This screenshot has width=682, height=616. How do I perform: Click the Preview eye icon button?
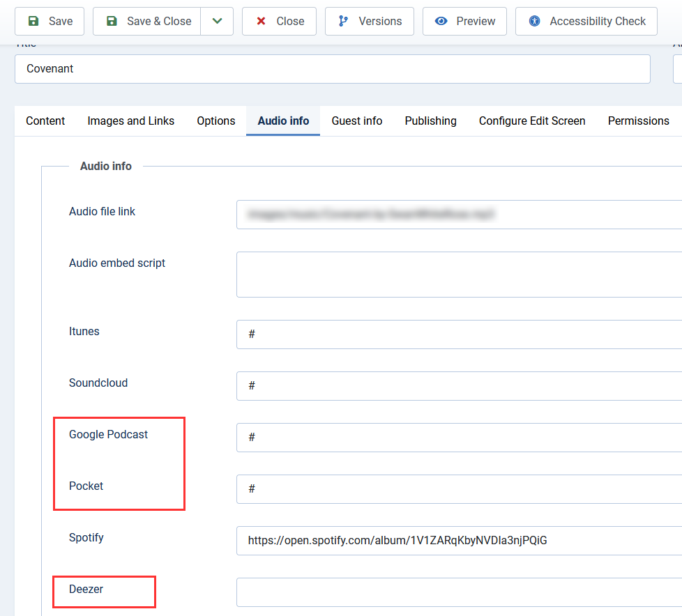coord(464,22)
